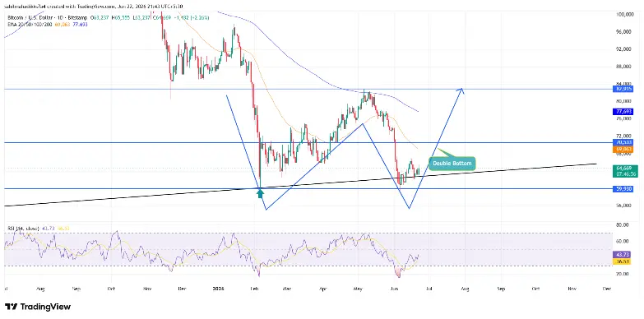Viewport: 644px width, 319px height.
Task: Click the low price L63,237 in the legend
Action: pyautogui.click(x=141, y=17)
